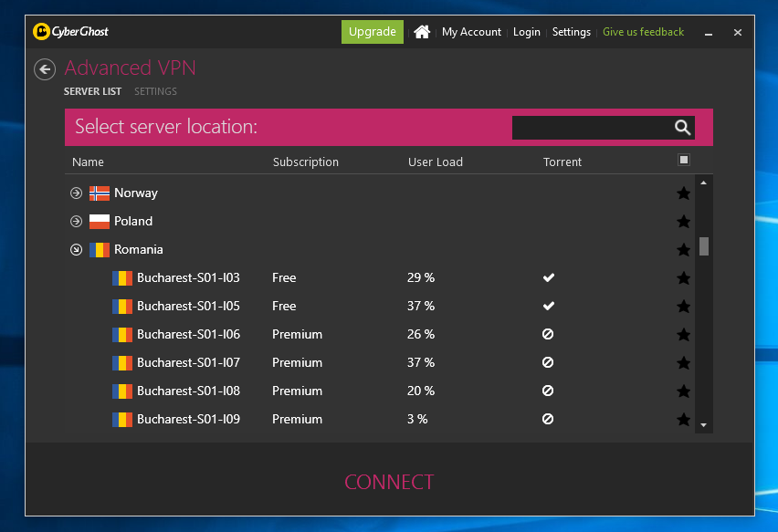Star the Bucharest-S01-I09 server
Image resolution: width=778 pixels, height=532 pixels.
683,419
